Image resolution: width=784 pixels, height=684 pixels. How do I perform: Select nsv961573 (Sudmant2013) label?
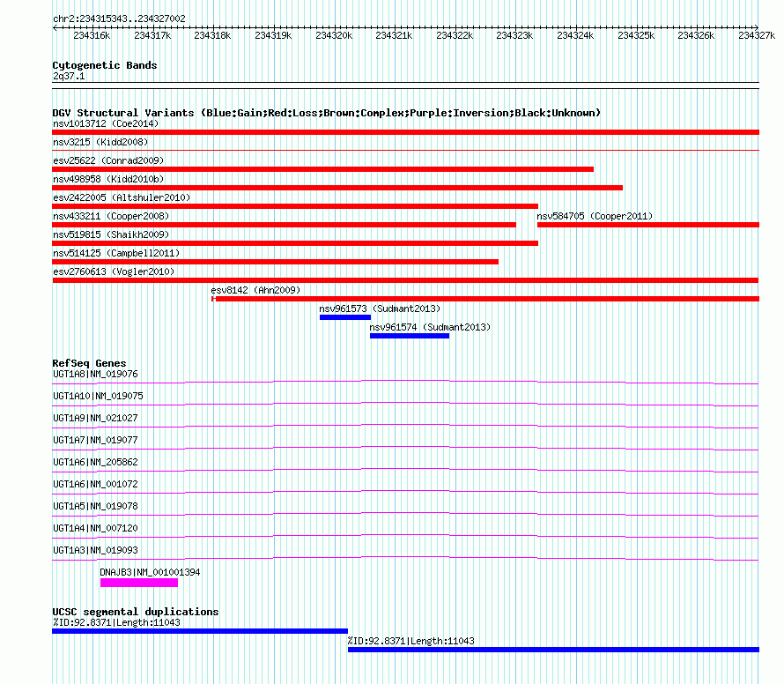[380, 309]
